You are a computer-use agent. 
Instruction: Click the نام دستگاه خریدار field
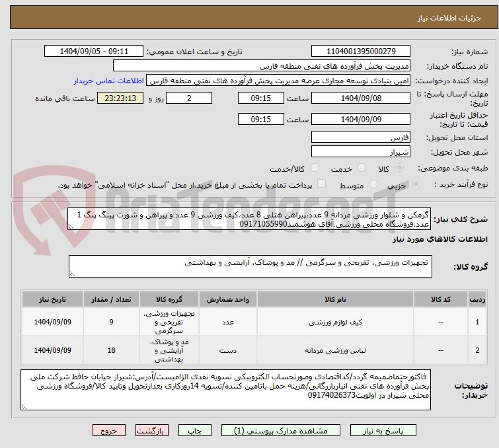point(262,66)
